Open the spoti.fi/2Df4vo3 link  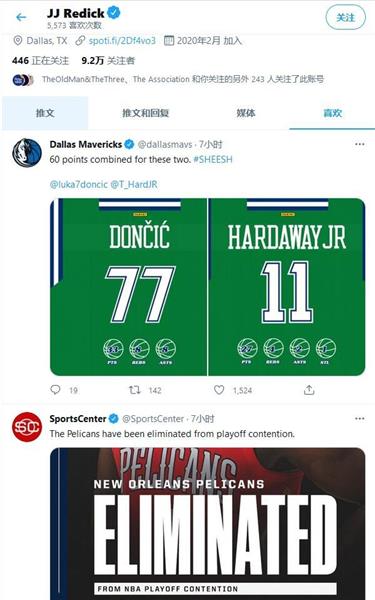tap(122, 41)
